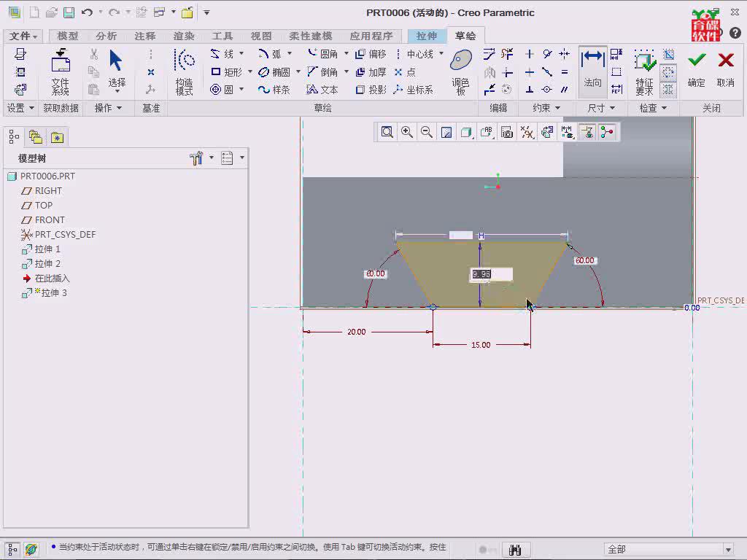747x560 pixels.
Task: Click the Save icon in quick access
Action: tap(69, 12)
